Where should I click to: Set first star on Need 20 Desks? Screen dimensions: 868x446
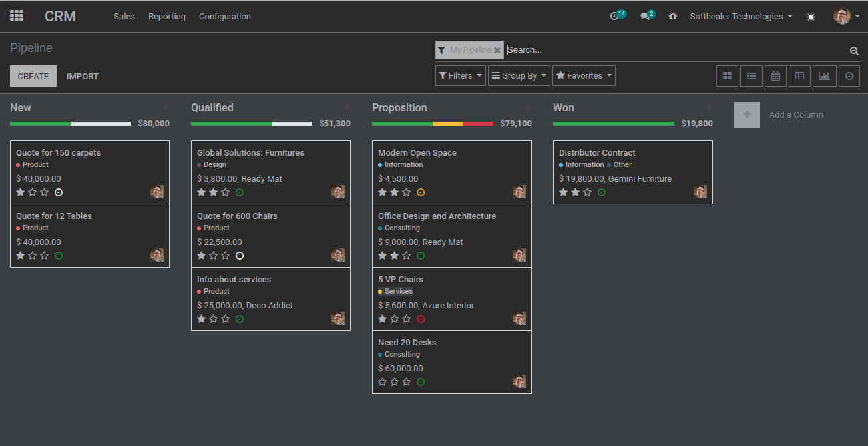[383, 382]
